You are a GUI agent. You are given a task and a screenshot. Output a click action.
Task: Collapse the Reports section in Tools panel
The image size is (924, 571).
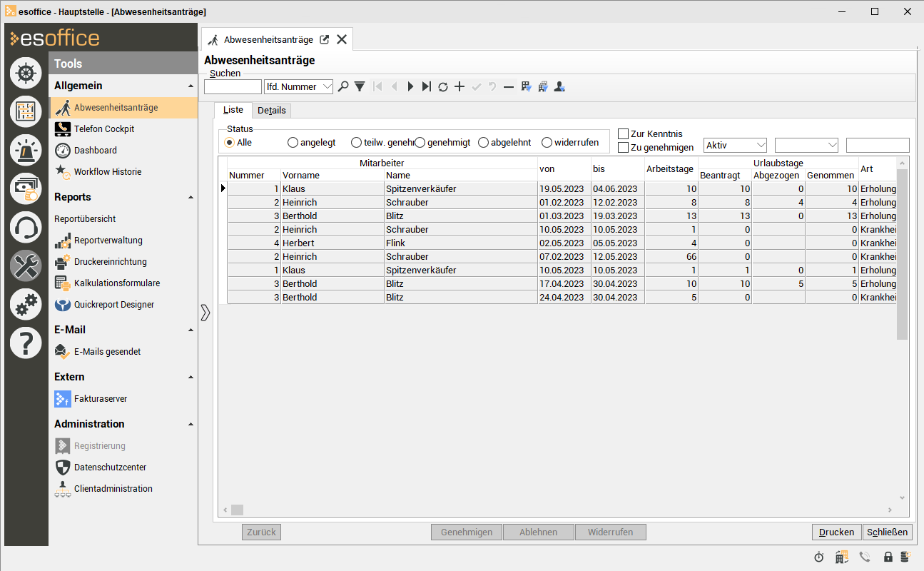[x=191, y=197]
